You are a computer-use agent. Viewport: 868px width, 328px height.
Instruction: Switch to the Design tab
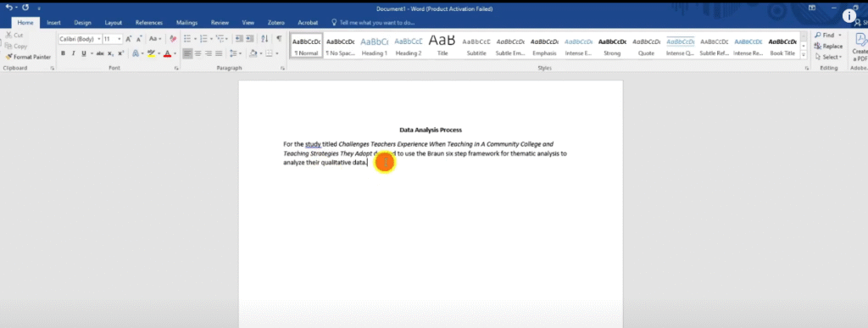pyautogui.click(x=82, y=23)
